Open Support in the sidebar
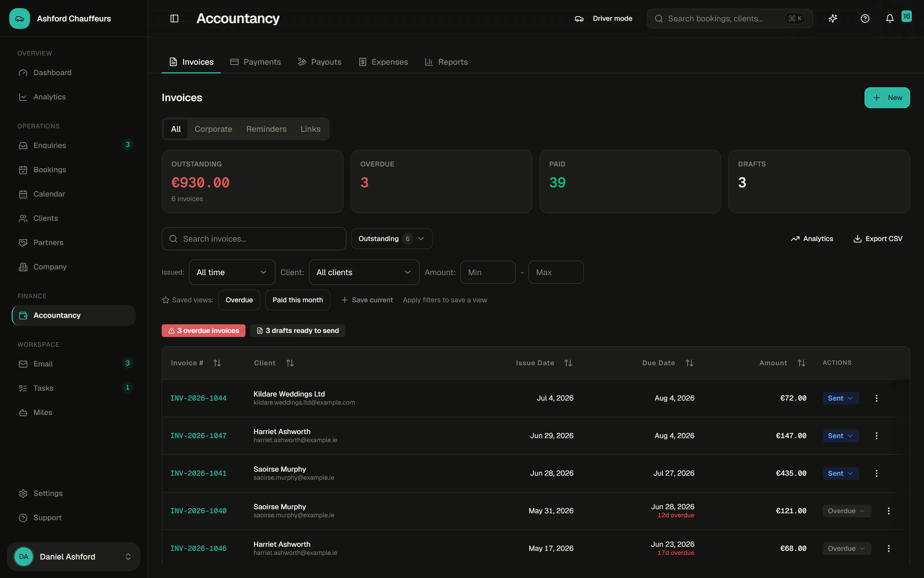The height and width of the screenshot is (578, 924). click(x=73, y=518)
